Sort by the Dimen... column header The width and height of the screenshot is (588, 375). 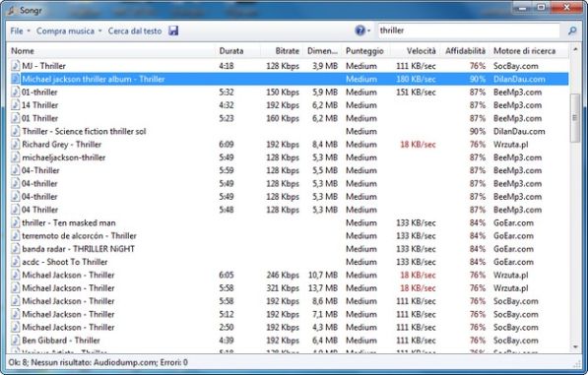point(322,51)
